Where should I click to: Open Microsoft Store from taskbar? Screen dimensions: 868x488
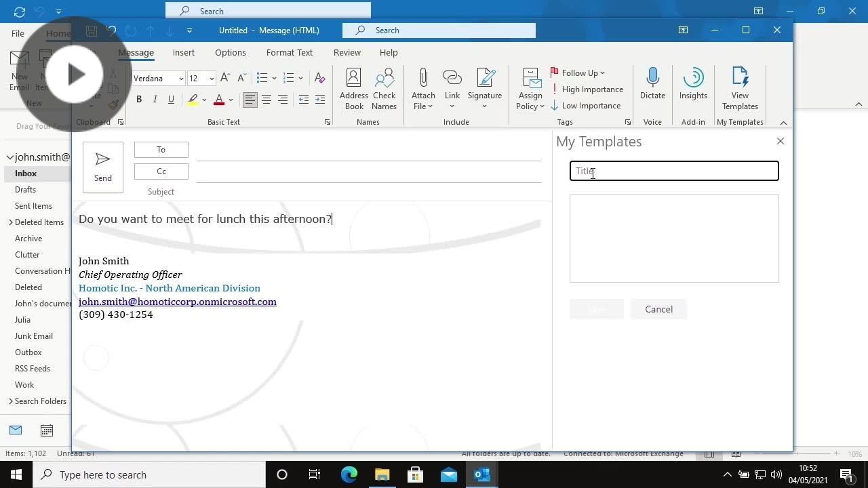tap(415, 474)
